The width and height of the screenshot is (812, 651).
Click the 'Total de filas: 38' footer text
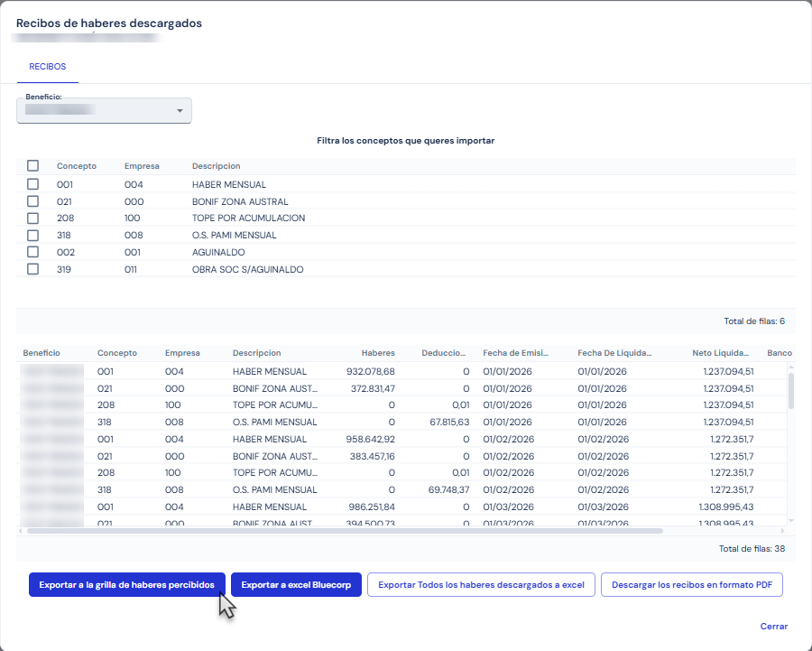(x=752, y=549)
